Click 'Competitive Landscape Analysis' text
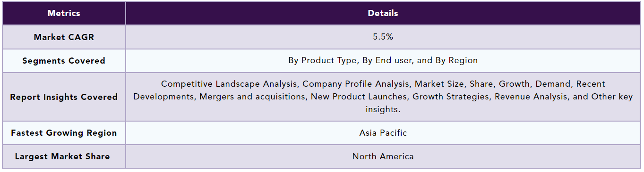This screenshot has width=644, height=172. point(229,84)
